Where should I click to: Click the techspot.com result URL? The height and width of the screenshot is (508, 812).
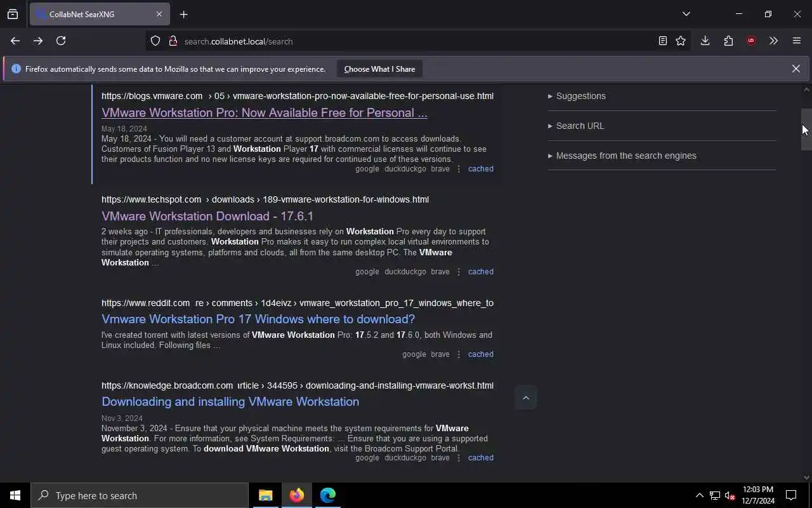click(265, 199)
